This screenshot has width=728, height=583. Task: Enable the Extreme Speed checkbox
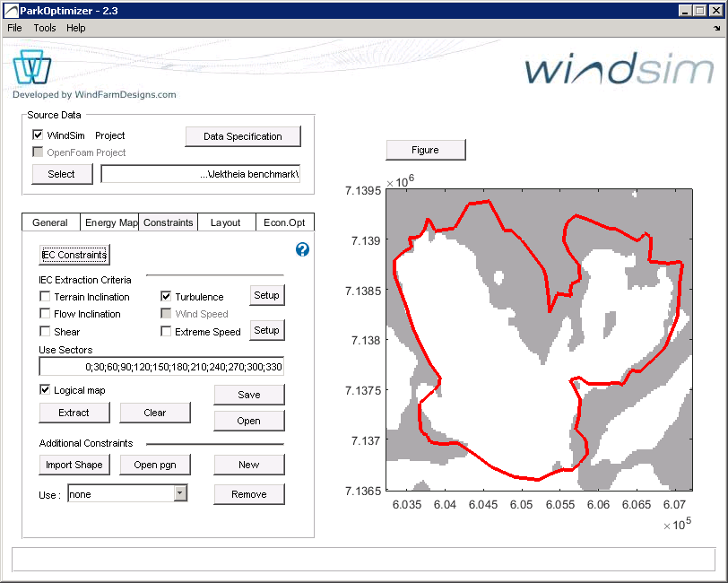[166, 331]
